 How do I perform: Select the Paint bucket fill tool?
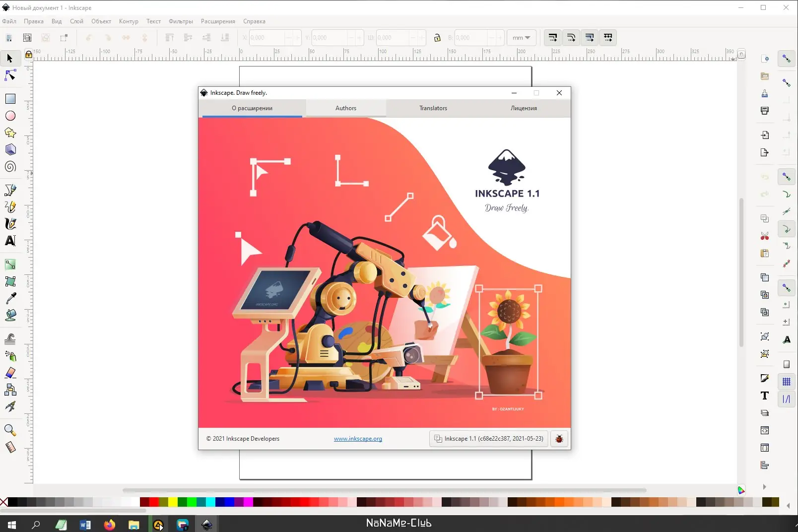pyautogui.click(x=10, y=315)
